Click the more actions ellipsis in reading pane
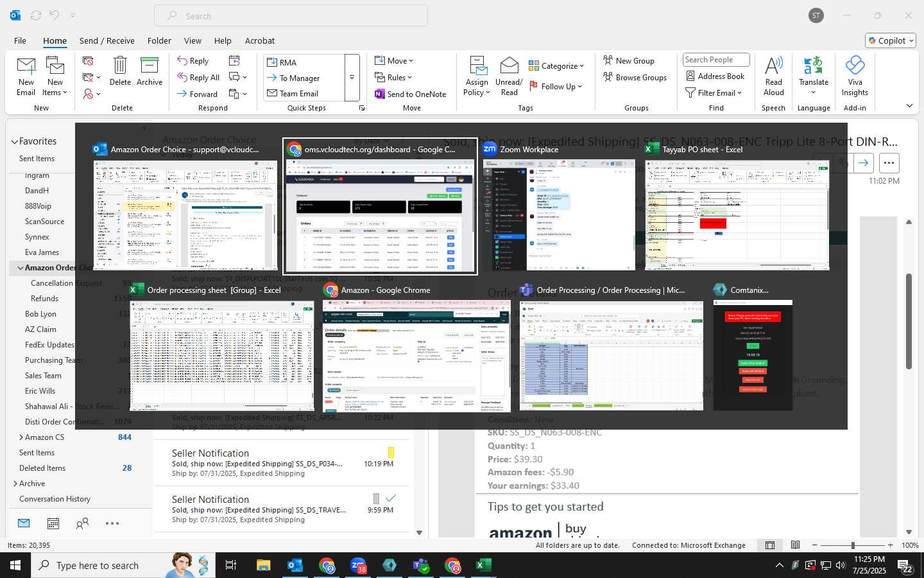The image size is (924, 578). (x=889, y=163)
